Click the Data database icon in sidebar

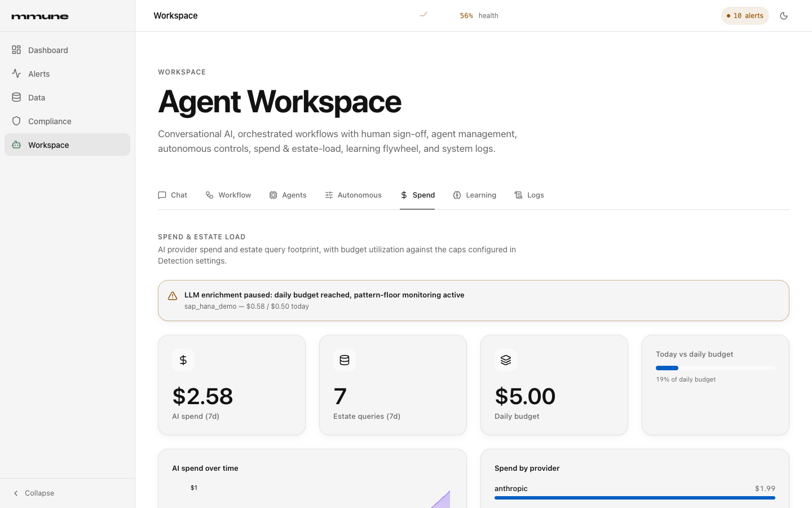[16, 97]
